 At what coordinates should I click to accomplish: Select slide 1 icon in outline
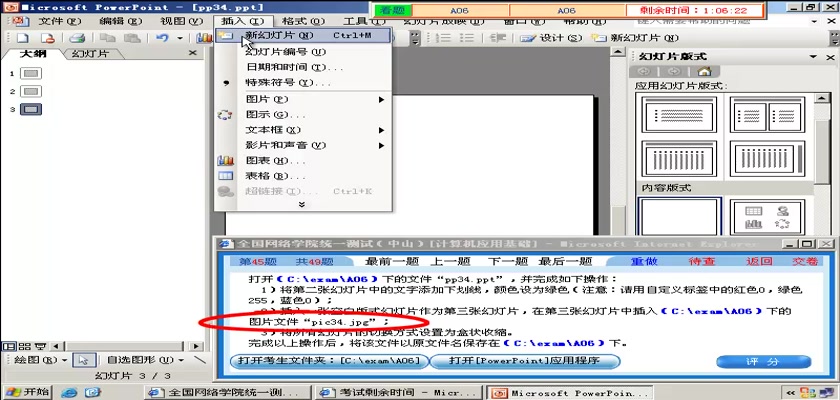(x=31, y=73)
